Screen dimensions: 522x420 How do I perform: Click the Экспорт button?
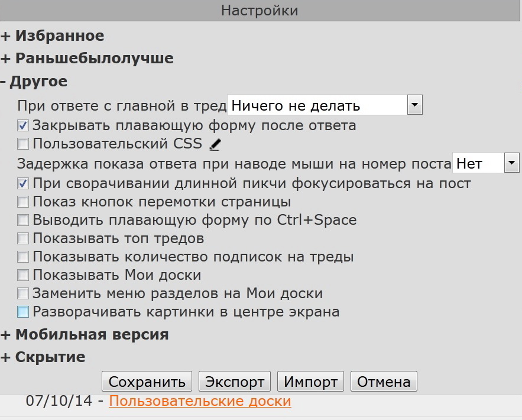point(235,382)
